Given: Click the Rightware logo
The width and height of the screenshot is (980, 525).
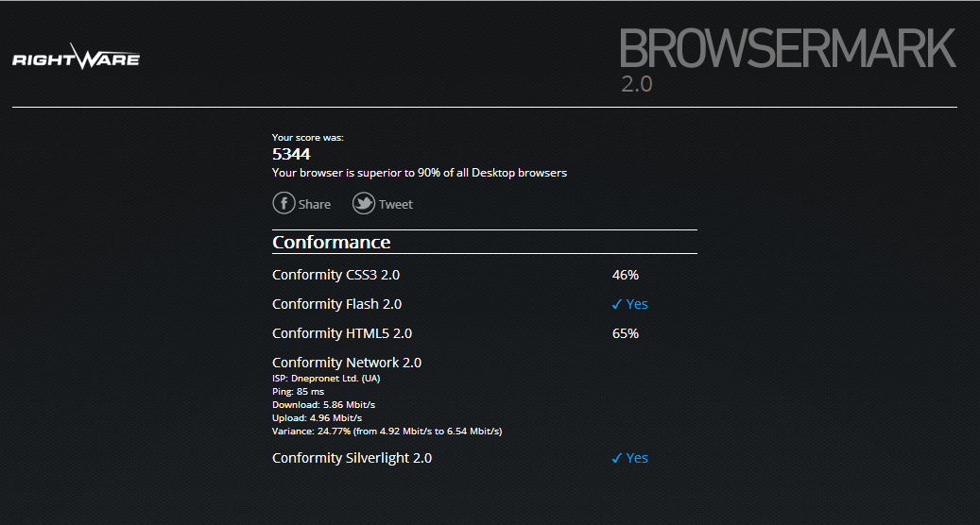Looking at the screenshot, I should coord(77,57).
